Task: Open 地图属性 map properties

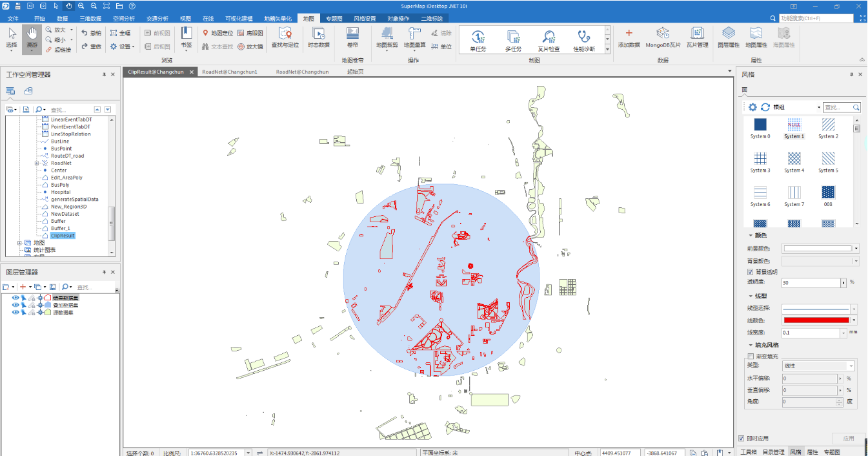Action: [x=756, y=39]
